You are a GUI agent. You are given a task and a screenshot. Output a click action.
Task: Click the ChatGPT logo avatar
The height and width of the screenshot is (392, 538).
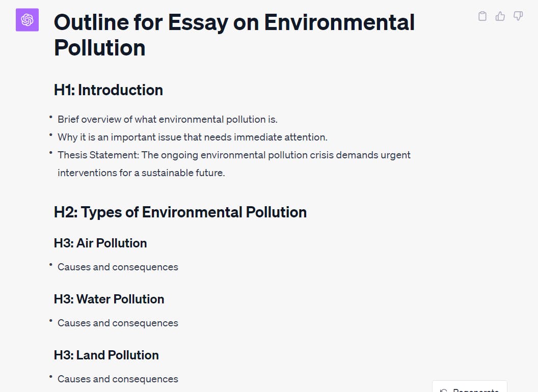pyautogui.click(x=27, y=20)
